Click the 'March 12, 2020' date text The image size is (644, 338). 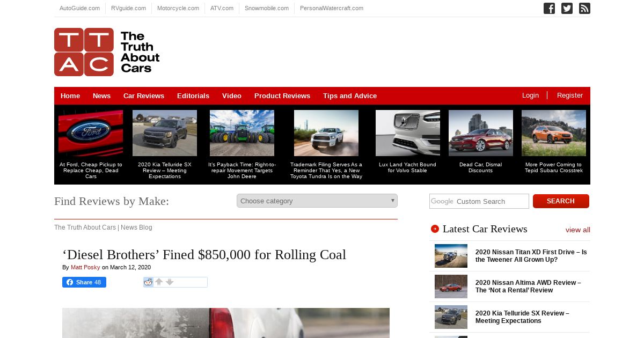(x=130, y=267)
